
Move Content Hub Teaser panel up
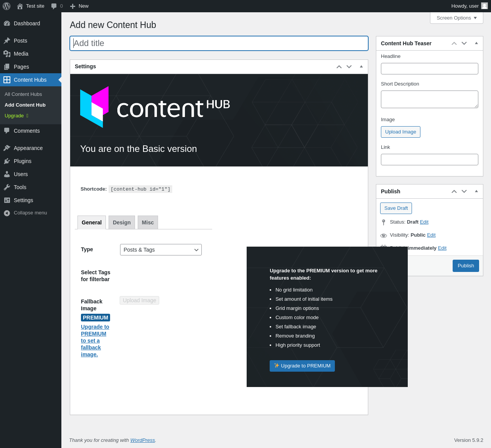(454, 43)
